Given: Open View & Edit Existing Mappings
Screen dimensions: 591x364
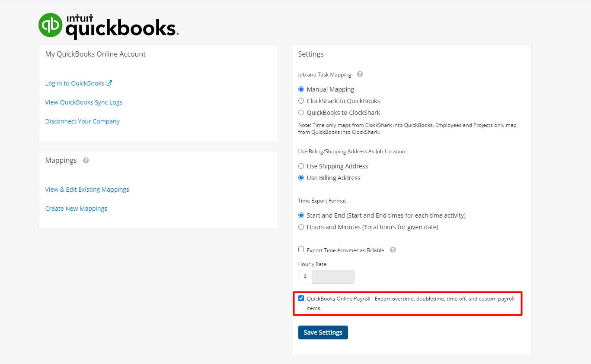Looking at the screenshot, I should coord(87,190).
